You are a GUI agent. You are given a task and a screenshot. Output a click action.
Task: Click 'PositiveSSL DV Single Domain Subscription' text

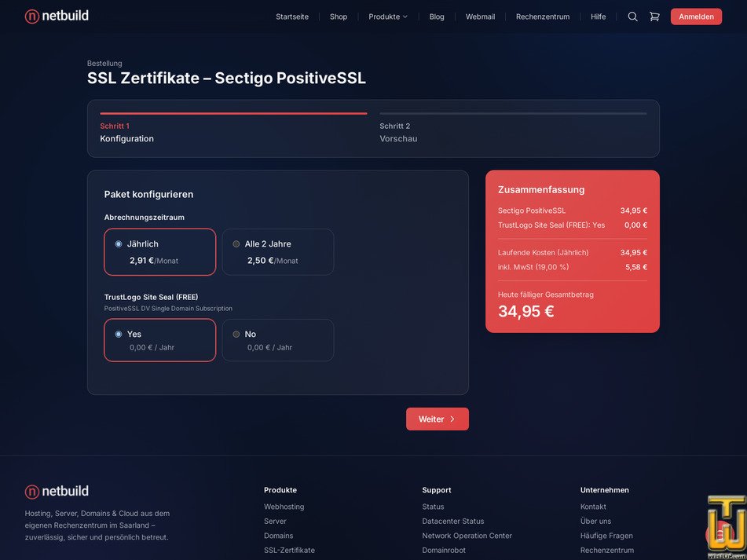(168, 309)
